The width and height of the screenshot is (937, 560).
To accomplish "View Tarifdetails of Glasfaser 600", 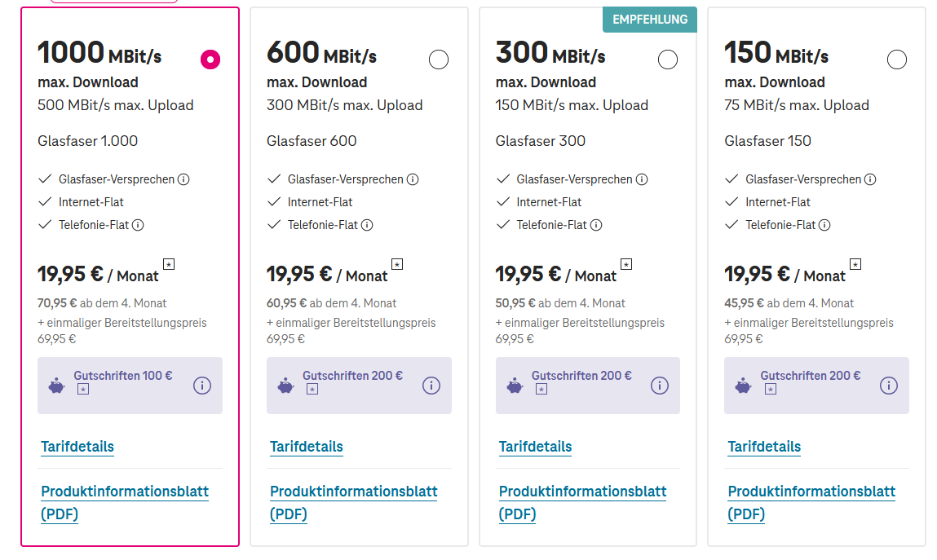I will click(307, 447).
